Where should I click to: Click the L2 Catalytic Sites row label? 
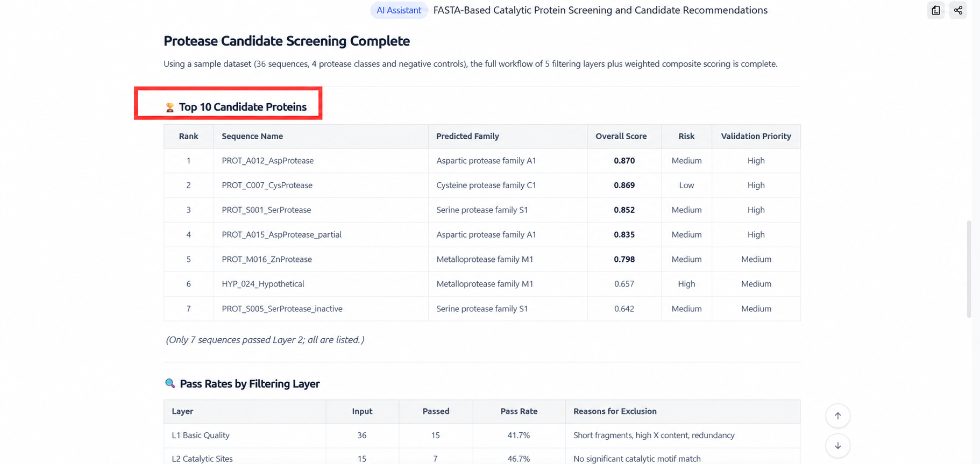tap(202, 459)
